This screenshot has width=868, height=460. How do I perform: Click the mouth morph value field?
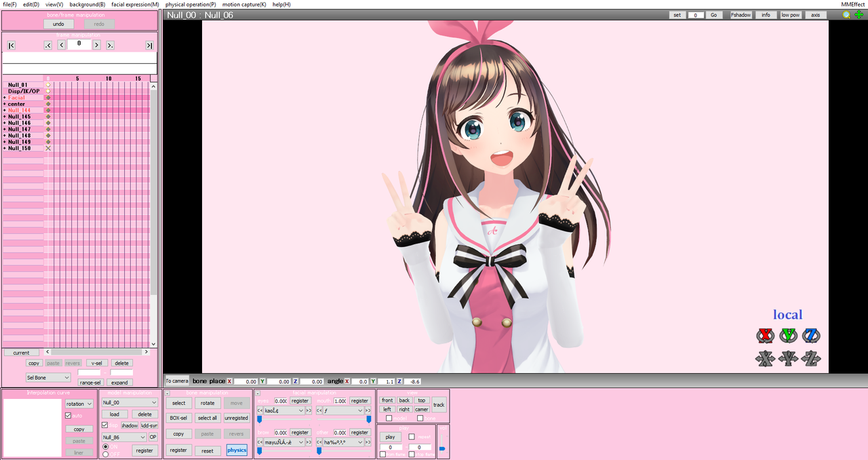click(x=340, y=401)
